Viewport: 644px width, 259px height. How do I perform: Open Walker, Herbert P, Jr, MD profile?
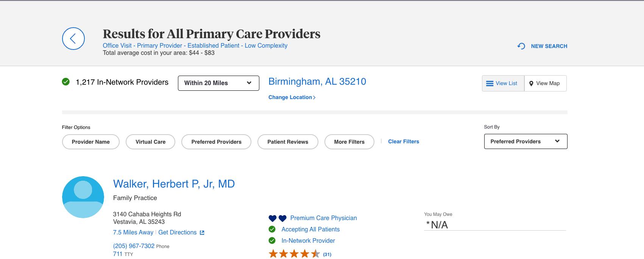[174, 184]
